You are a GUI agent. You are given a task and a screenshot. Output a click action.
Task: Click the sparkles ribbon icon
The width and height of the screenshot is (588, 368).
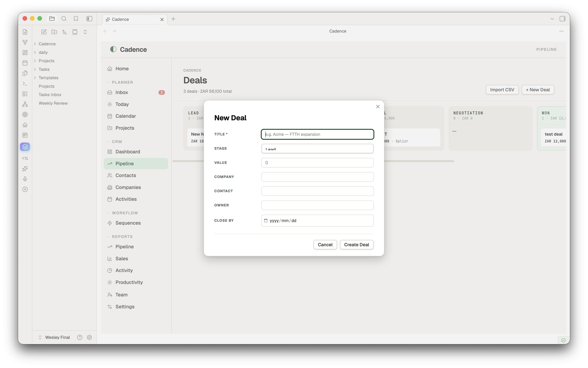click(x=25, y=169)
